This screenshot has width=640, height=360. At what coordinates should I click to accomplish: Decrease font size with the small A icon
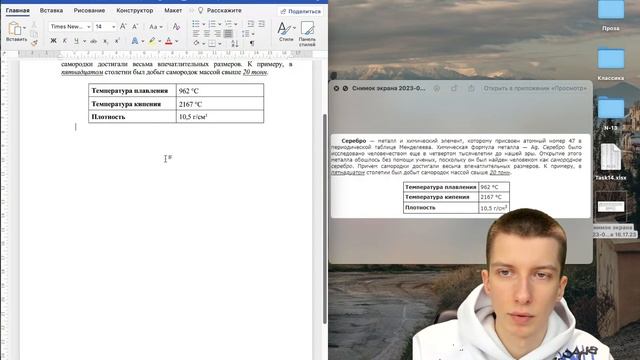[x=135, y=27]
